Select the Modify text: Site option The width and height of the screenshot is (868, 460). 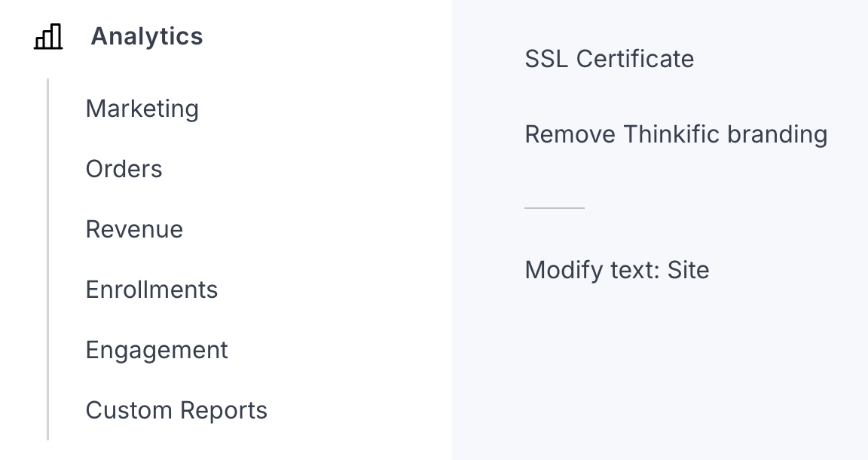coord(617,270)
